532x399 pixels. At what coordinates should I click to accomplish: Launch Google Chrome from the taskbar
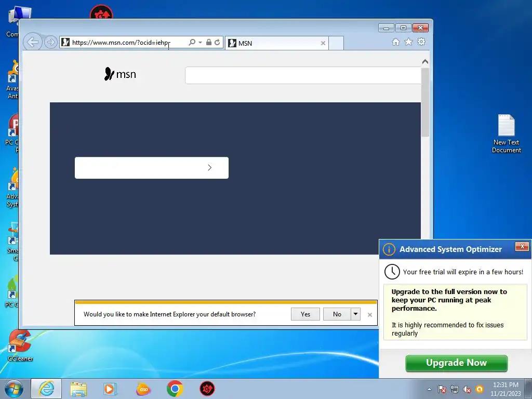tap(175, 389)
